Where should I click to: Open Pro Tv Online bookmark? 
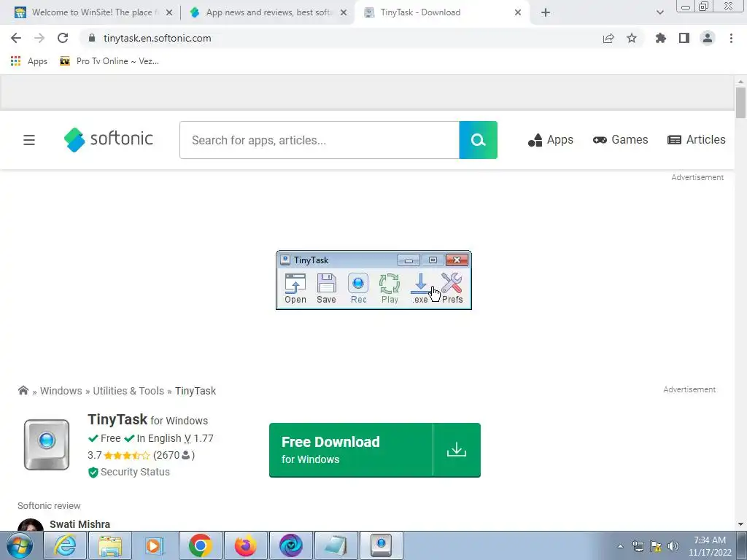pyautogui.click(x=109, y=61)
